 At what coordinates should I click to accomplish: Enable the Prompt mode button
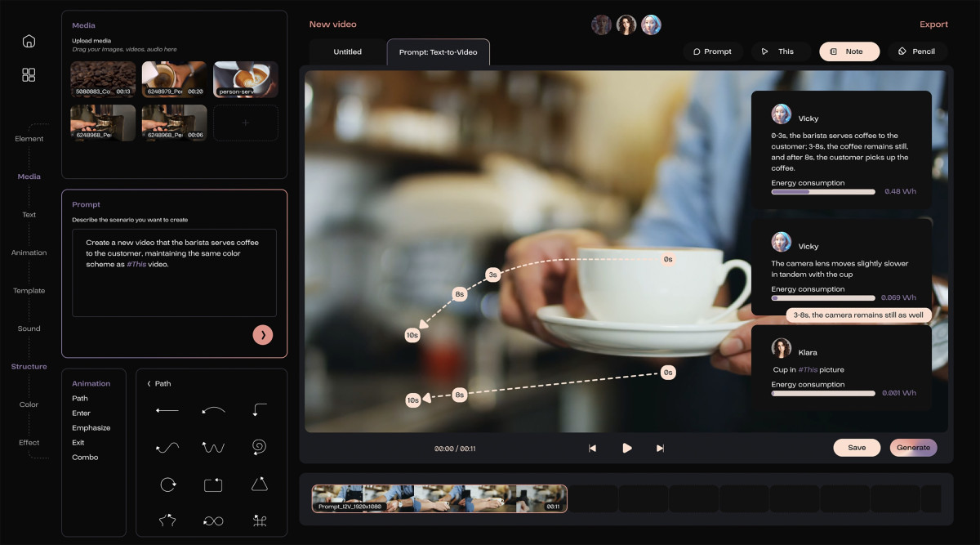click(712, 51)
